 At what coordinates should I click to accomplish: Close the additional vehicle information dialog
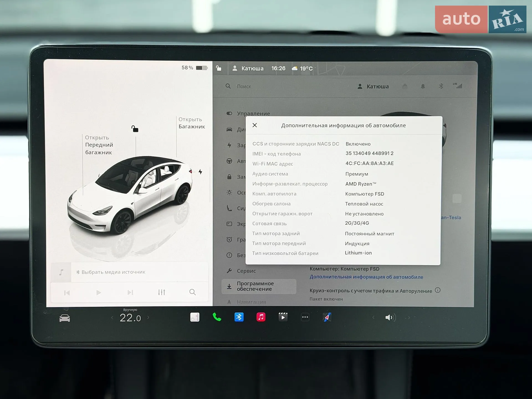tap(255, 125)
